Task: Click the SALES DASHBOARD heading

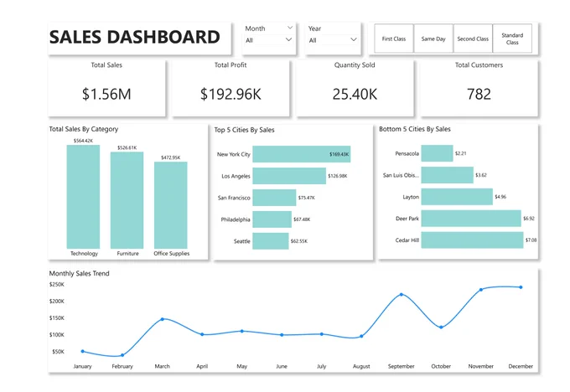Action: tap(134, 37)
